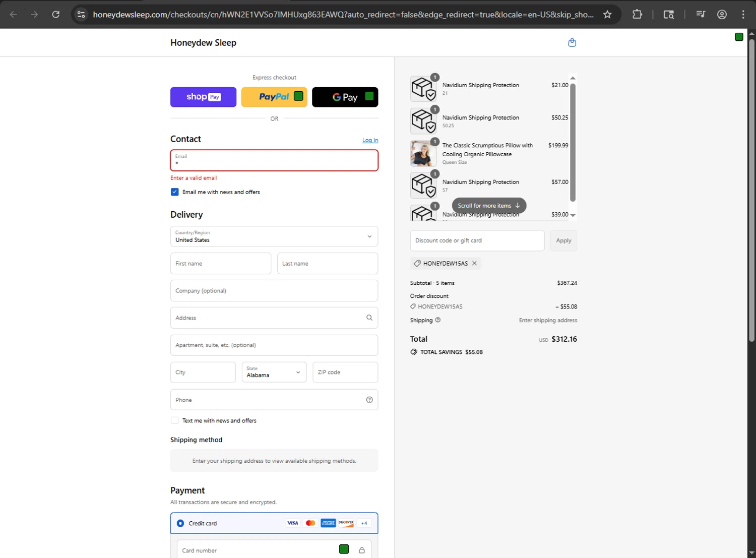The height and width of the screenshot is (558, 756).
Task: Click the City field
Action: (x=203, y=372)
